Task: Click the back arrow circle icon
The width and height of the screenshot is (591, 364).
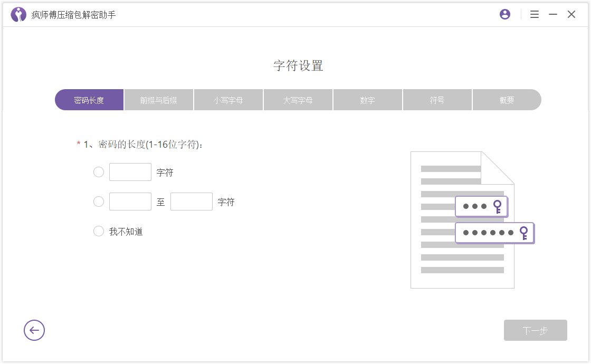Action: [34, 330]
